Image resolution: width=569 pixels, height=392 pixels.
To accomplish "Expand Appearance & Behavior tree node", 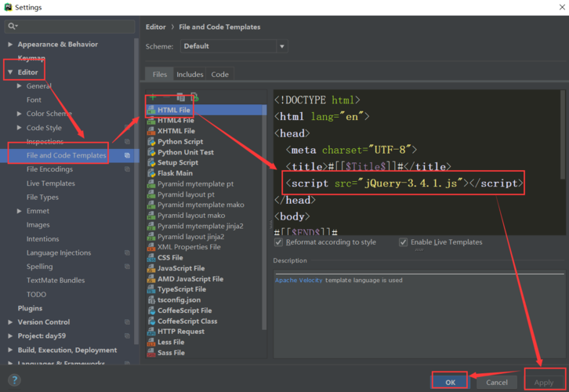I will click(x=10, y=45).
